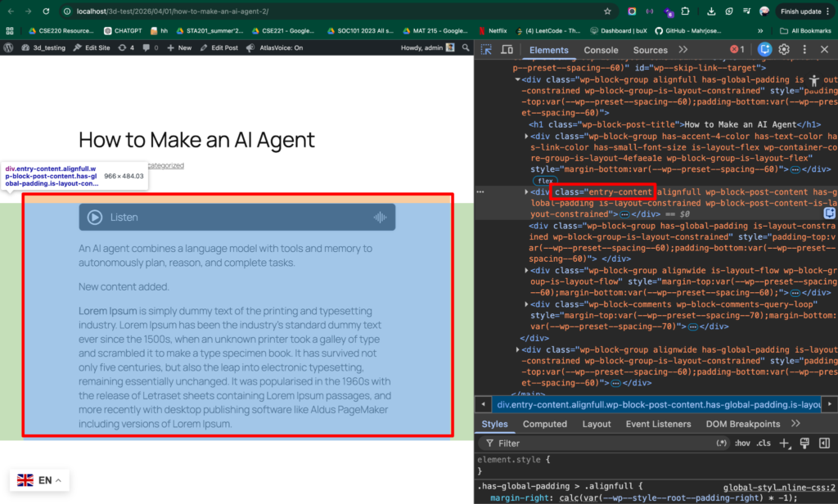The height and width of the screenshot is (504, 838).
Task: Toggle AtlasVoice: On in admin bar
Action: (275, 47)
